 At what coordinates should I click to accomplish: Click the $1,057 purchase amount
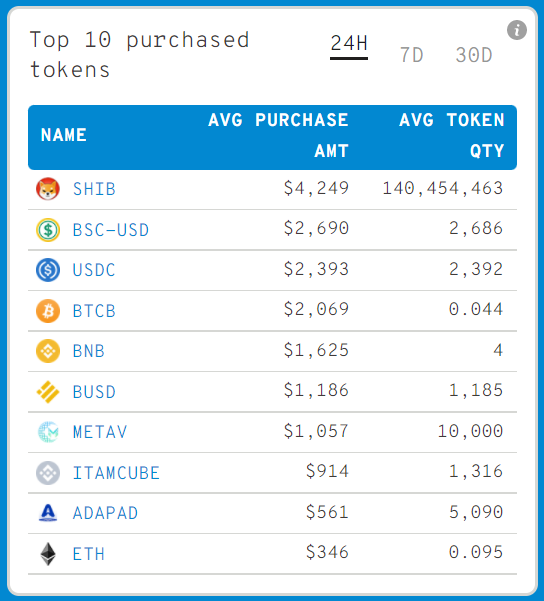316,431
